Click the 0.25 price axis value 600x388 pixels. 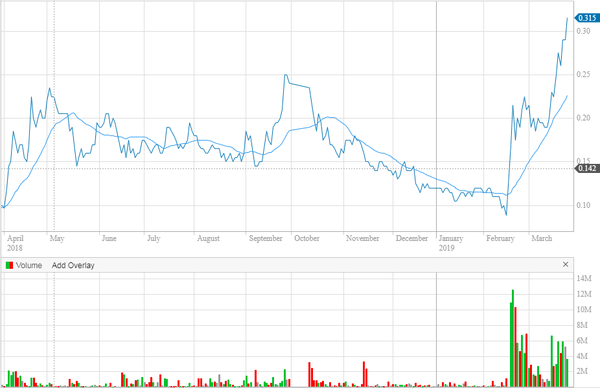[584, 74]
